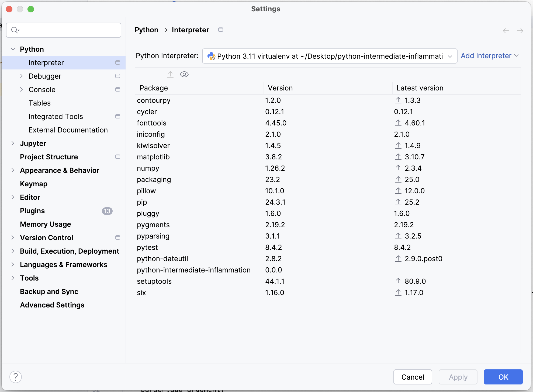Click the page icon beside the Interpreter breadcrumb
533x392 pixels.
[221, 30]
